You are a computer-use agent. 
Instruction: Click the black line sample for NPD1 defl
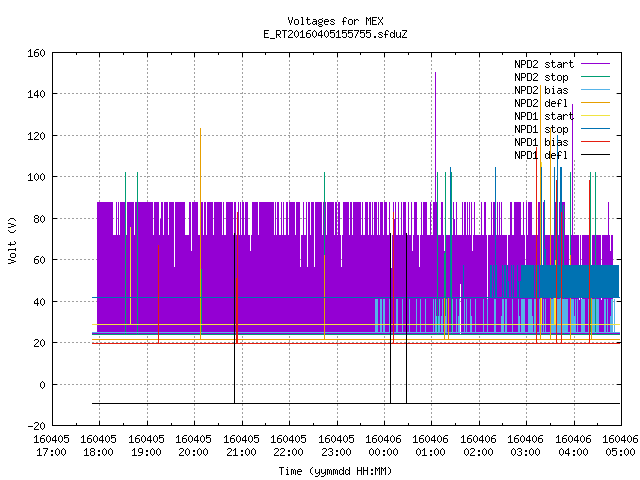point(595,155)
